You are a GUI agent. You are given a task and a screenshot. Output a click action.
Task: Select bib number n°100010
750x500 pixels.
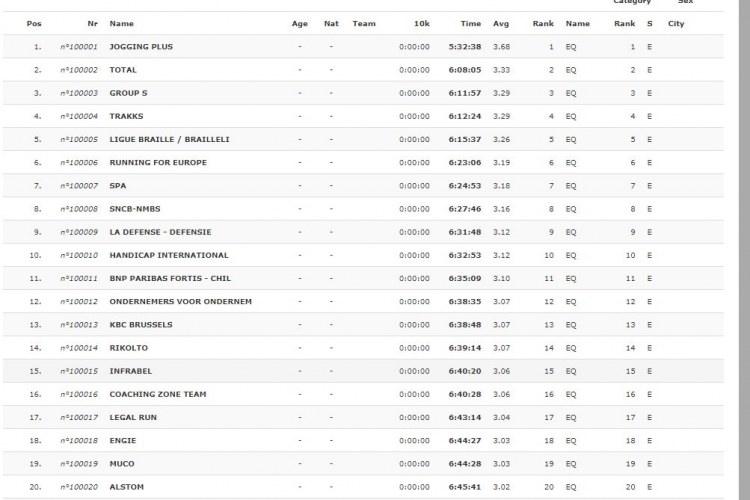(x=79, y=256)
